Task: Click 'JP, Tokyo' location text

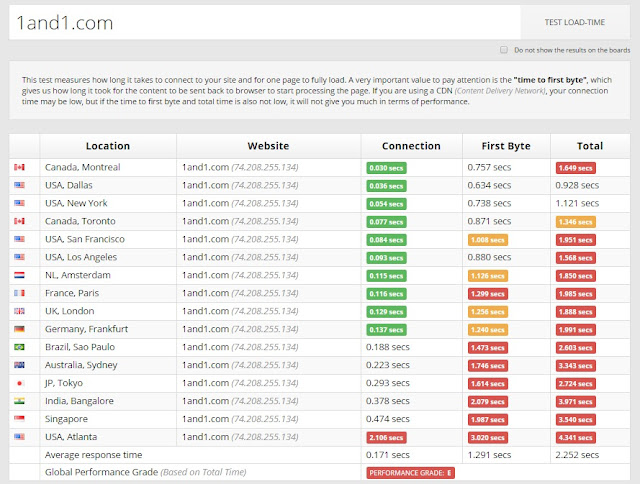Action: click(64, 383)
